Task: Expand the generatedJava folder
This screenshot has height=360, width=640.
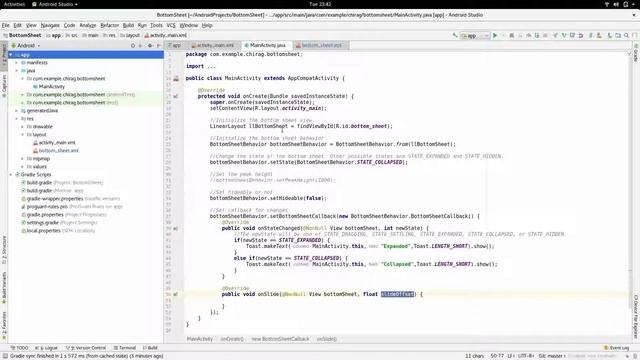Action: click(17, 111)
